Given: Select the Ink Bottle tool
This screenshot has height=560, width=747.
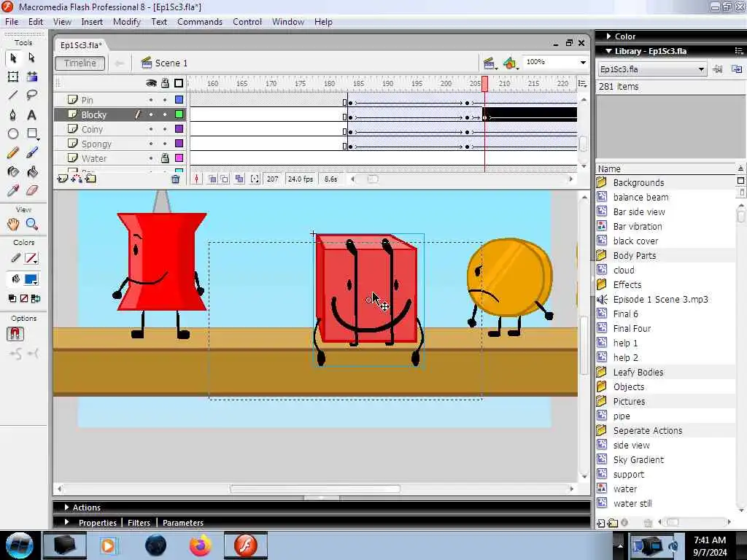Looking at the screenshot, I should pyautogui.click(x=13, y=172).
